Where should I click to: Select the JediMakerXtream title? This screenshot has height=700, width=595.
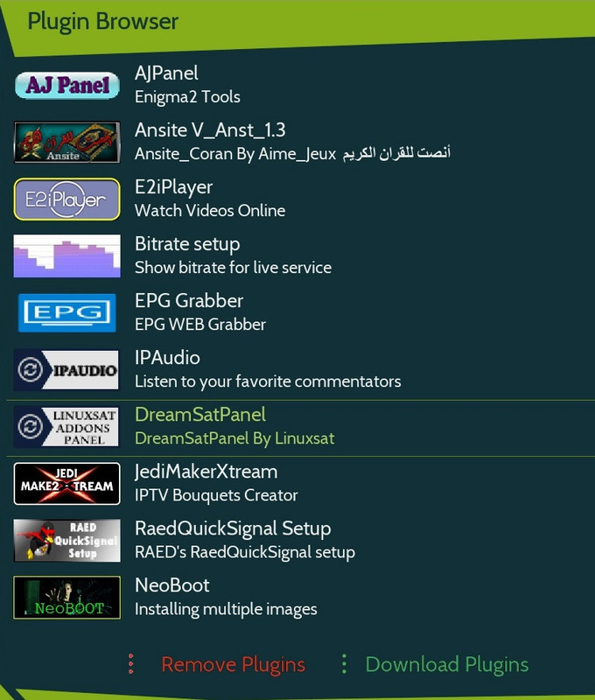[x=206, y=472]
